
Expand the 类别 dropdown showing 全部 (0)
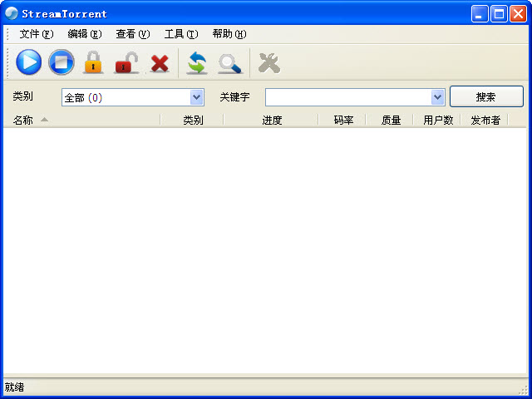click(196, 97)
